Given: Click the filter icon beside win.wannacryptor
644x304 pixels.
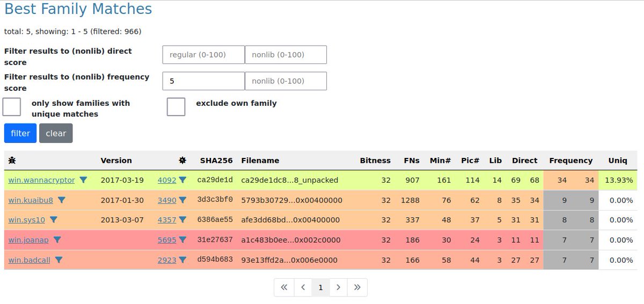Looking at the screenshot, I should (83, 180).
